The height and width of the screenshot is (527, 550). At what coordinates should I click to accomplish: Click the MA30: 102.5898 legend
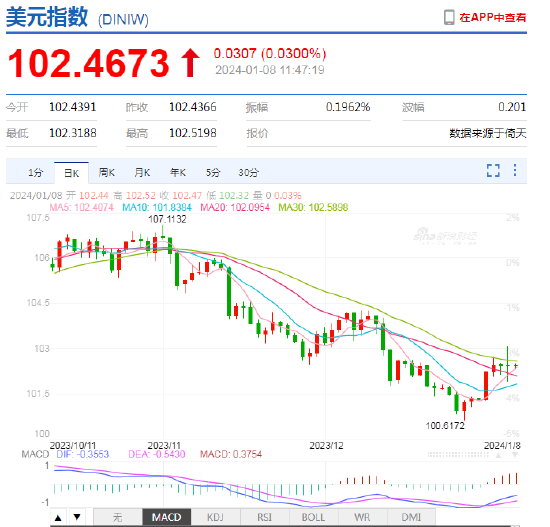[x=313, y=207]
